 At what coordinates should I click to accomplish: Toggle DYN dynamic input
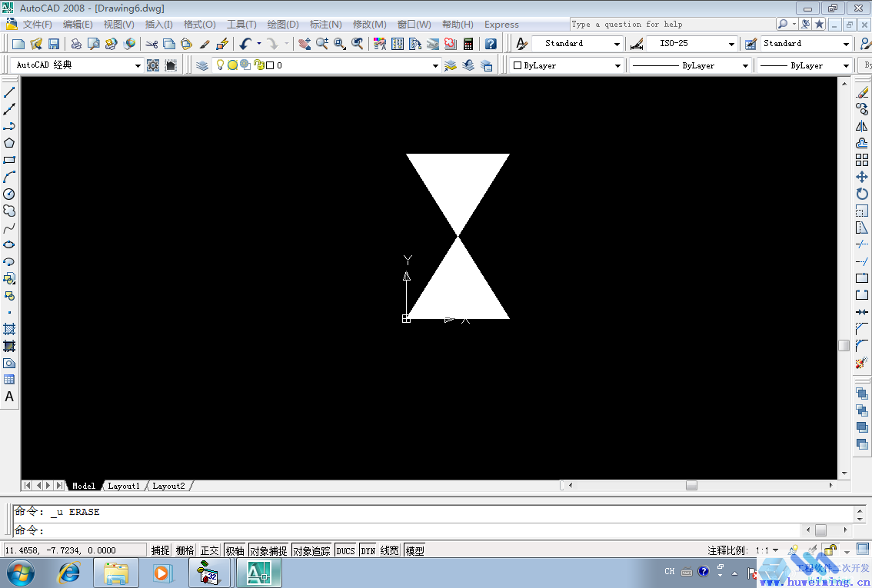point(368,550)
